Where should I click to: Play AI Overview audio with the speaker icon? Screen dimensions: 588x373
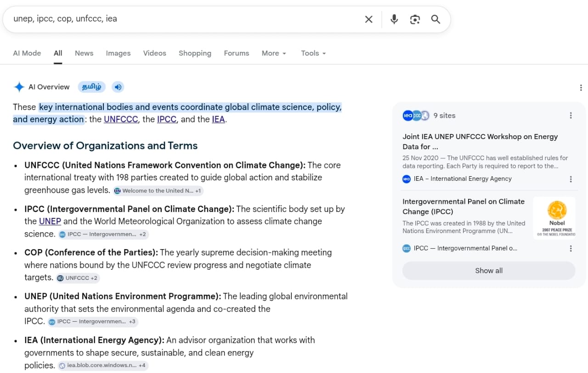point(118,87)
